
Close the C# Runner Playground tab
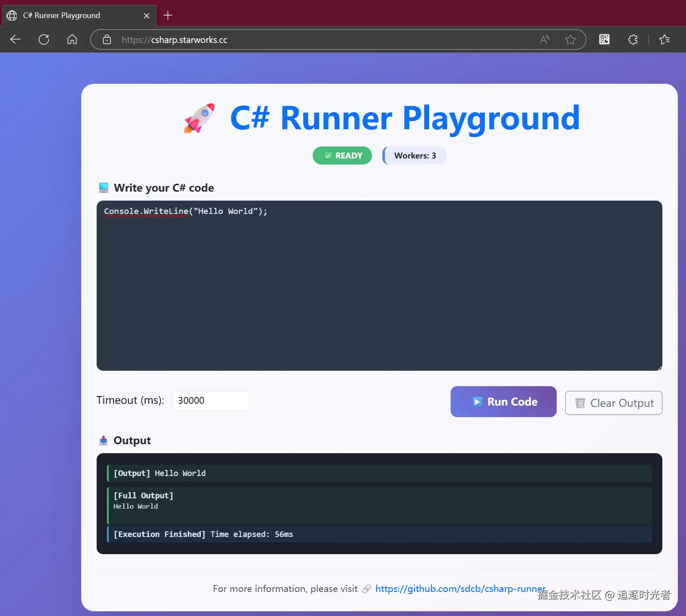click(146, 15)
